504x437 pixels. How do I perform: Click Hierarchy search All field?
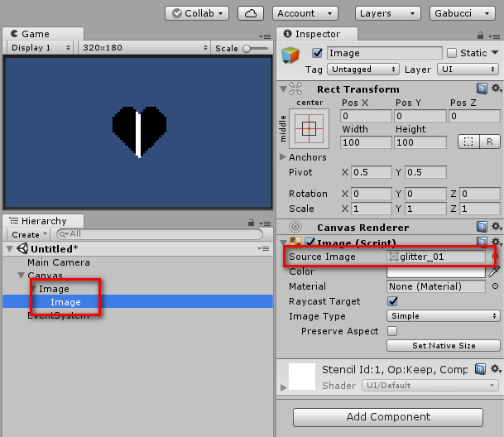tap(160, 234)
